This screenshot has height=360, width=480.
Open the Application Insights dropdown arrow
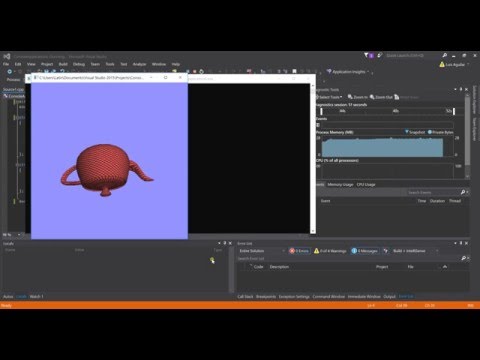368,72
